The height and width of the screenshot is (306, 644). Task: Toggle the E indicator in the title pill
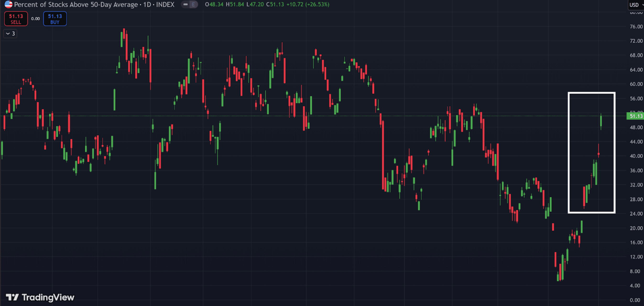[193, 4]
